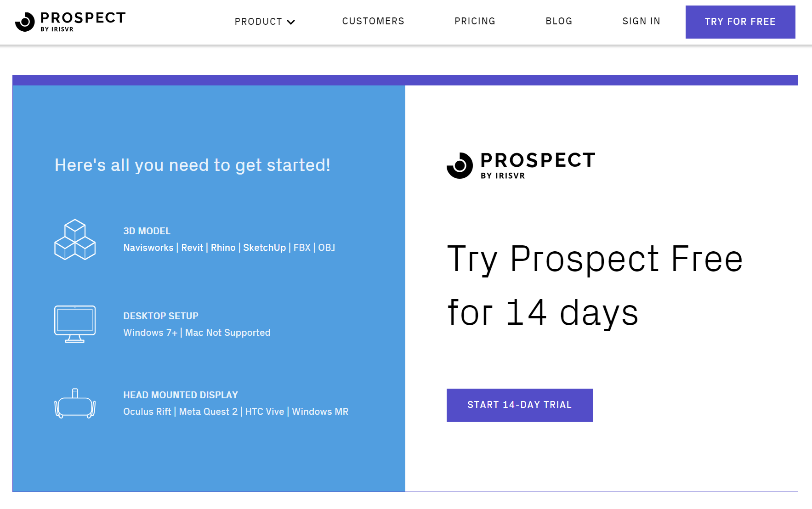Go to the Customers page
Screen dimensions: 812x509
[x=373, y=21]
